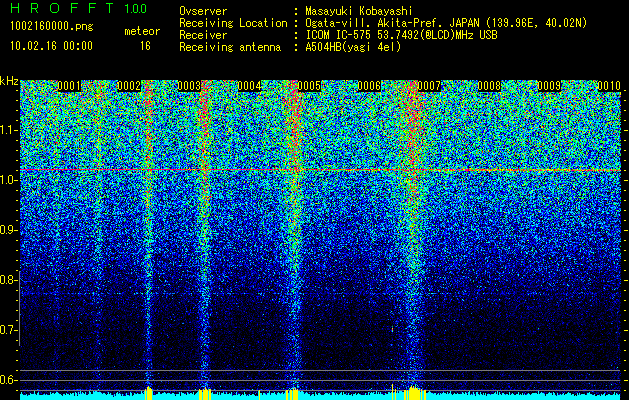The height and width of the screenshot is (400, 629).
Task: Click time marker 0004
Action: (x=249, y=86)
